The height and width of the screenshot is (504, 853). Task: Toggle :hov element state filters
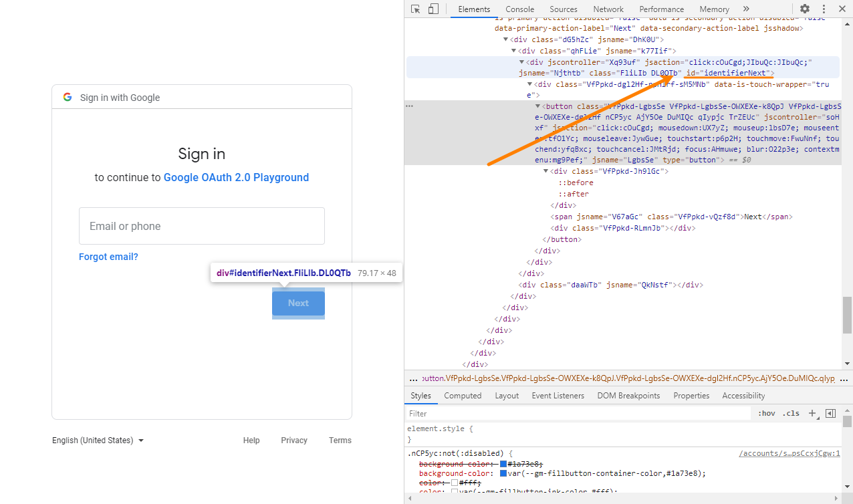(x=766, y=413)
